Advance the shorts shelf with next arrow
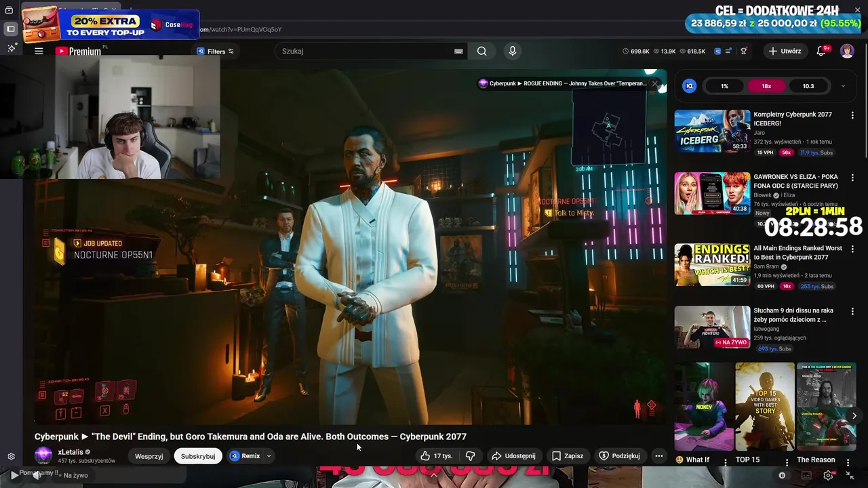The image size is (868, 488). coord(854,415)
